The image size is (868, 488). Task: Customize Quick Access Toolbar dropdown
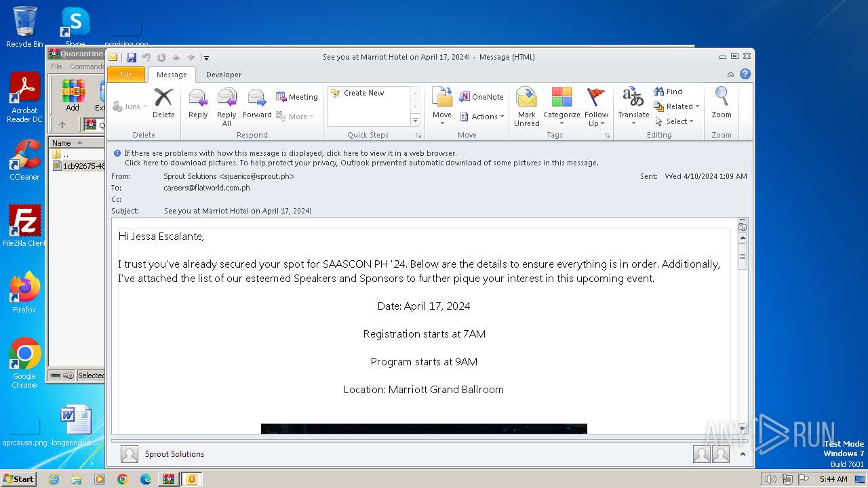[x=206, y=58]
